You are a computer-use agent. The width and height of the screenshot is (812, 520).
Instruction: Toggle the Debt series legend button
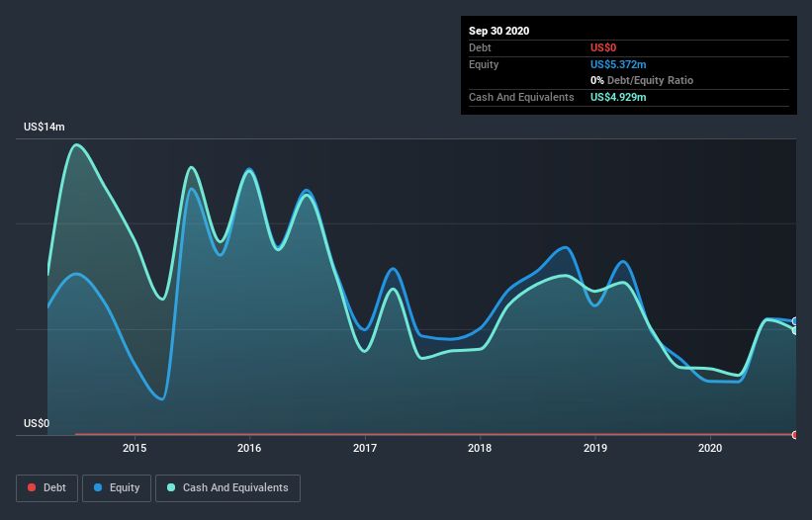pos(47,488)
